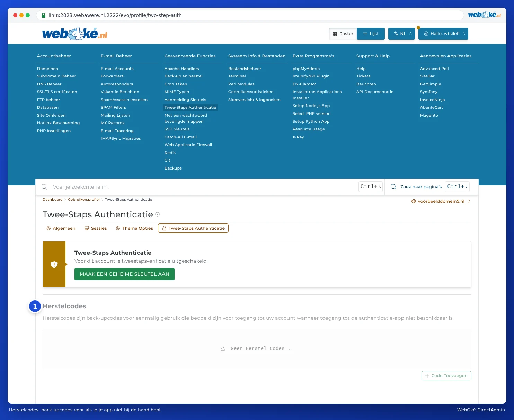514x420 pixels.
Task: Open Select PHP version link
Action: point(311,113)
